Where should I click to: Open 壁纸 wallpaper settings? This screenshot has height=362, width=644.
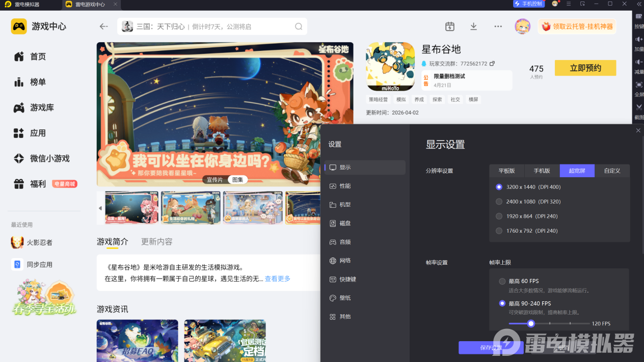coord(365,298)
